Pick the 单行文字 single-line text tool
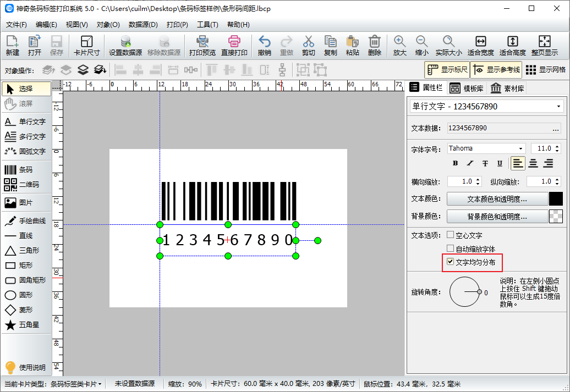570x392 pixels. point(26,122)
